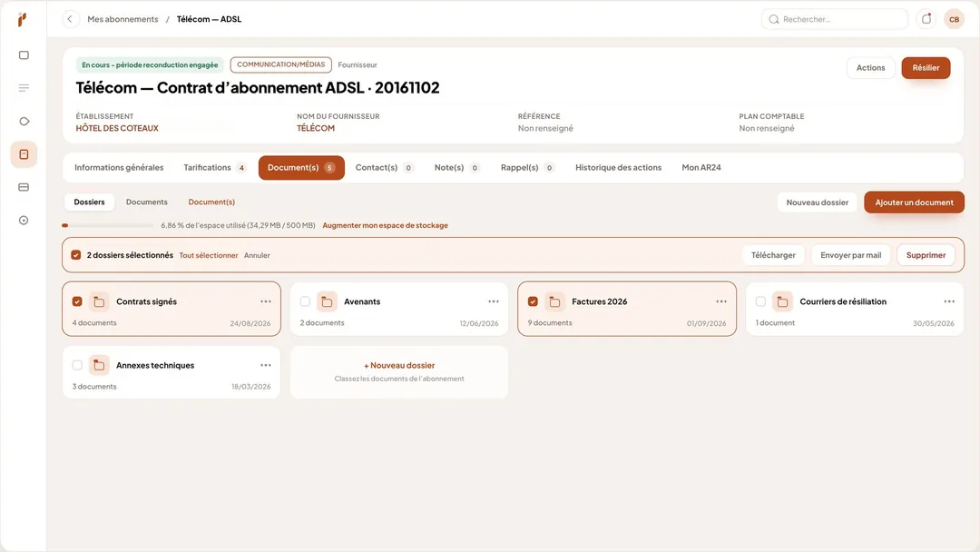This screenshot has width=980, height=552.
Task: Select the Document(s) 5 tab
Action: point(301,168)
